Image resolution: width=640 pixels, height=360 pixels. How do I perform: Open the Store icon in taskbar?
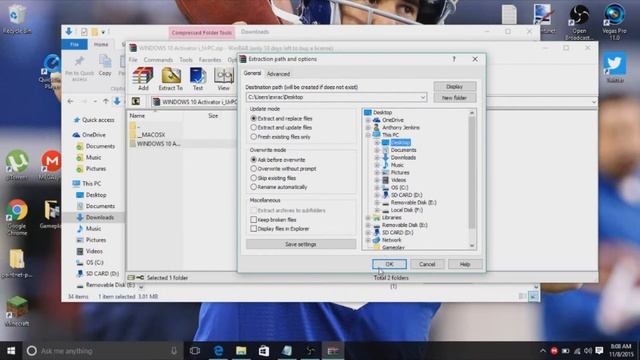point(264,351)
